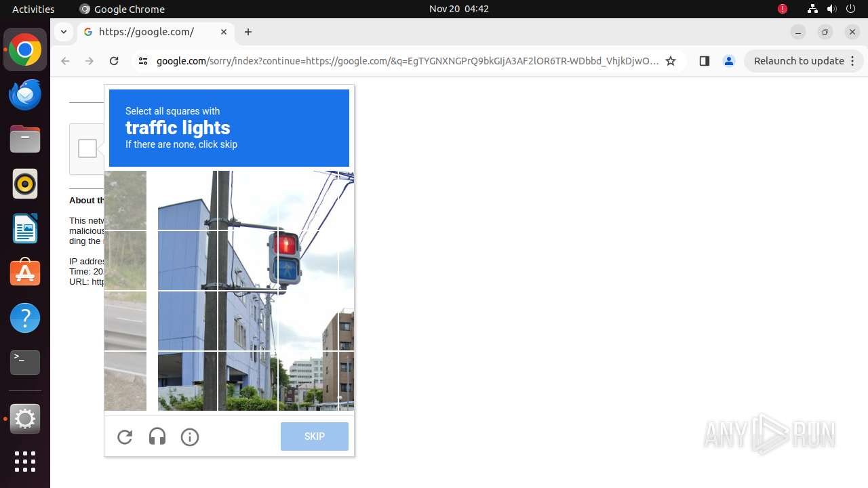Open the Activities overview
The image size is (868, 488).
tap(33, 9)
